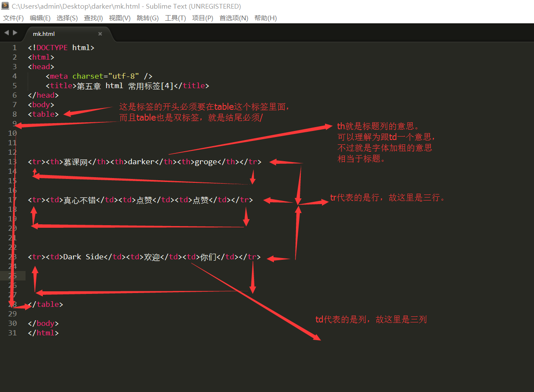Click the text 真心不错 in line 17

tap(80, 200)
